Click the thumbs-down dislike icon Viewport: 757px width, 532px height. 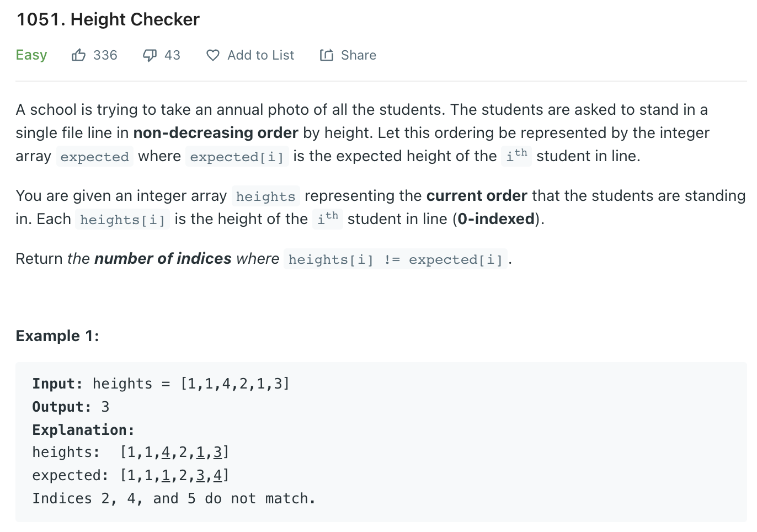click(150, 54)
